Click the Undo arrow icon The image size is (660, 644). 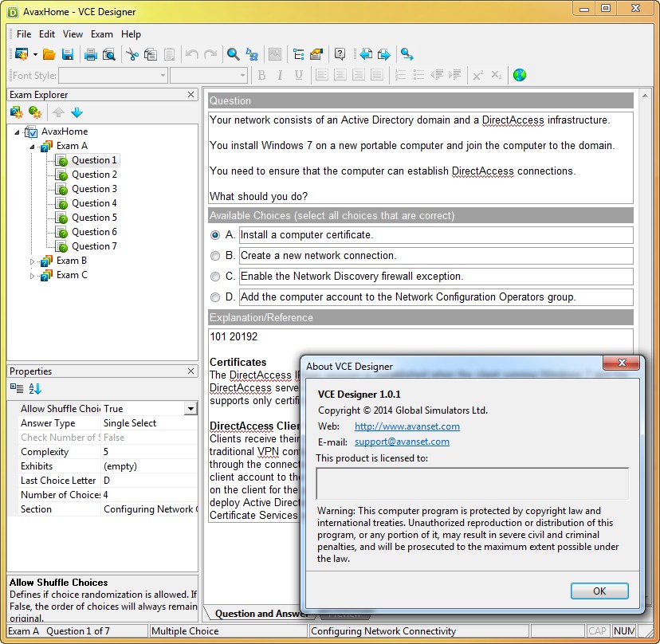(192, 54)
